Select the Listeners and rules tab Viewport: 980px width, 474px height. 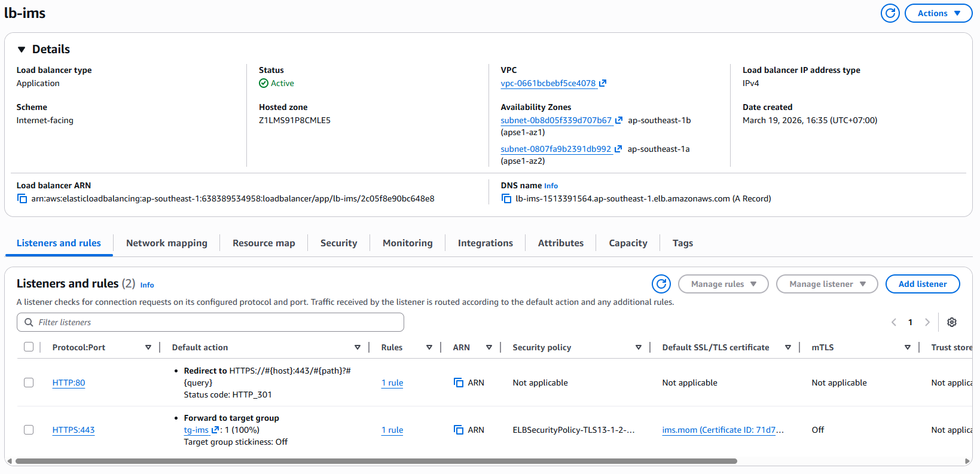click(x=59, y=243)
